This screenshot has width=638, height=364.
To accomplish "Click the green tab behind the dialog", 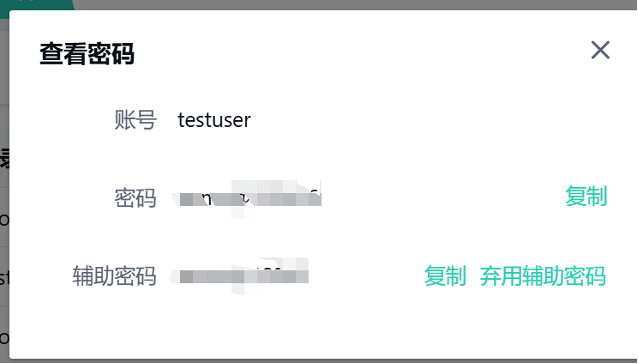I will (37, 4).
